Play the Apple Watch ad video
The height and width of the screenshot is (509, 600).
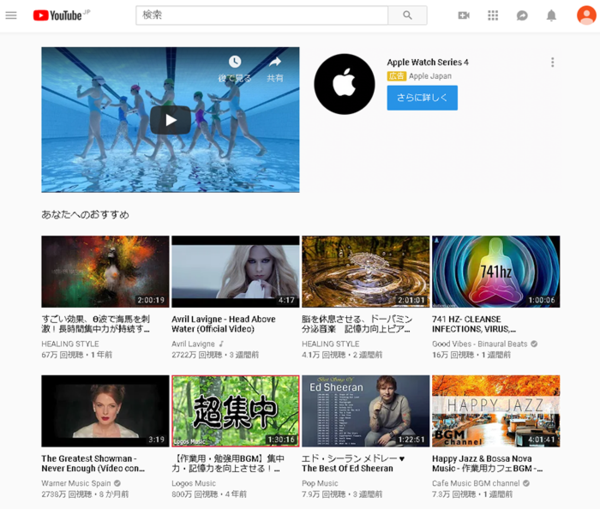[x=170, y=120]
